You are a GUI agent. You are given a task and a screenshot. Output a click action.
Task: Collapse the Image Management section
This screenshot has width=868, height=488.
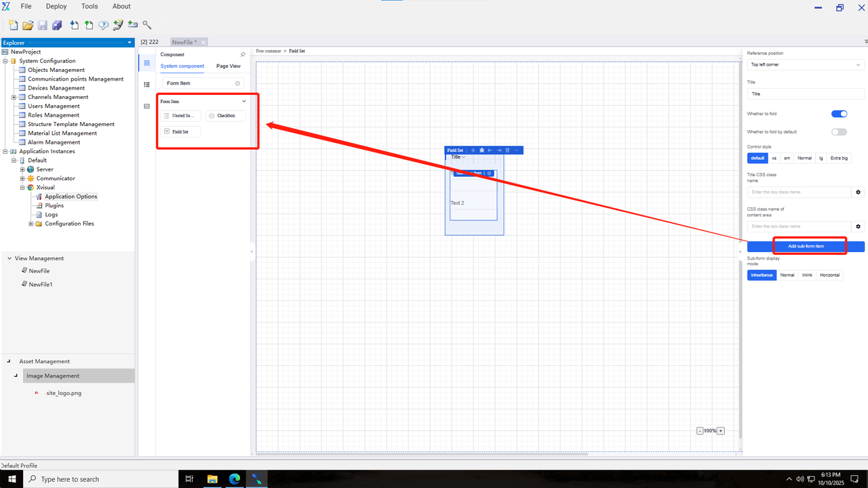click(16, 375)
